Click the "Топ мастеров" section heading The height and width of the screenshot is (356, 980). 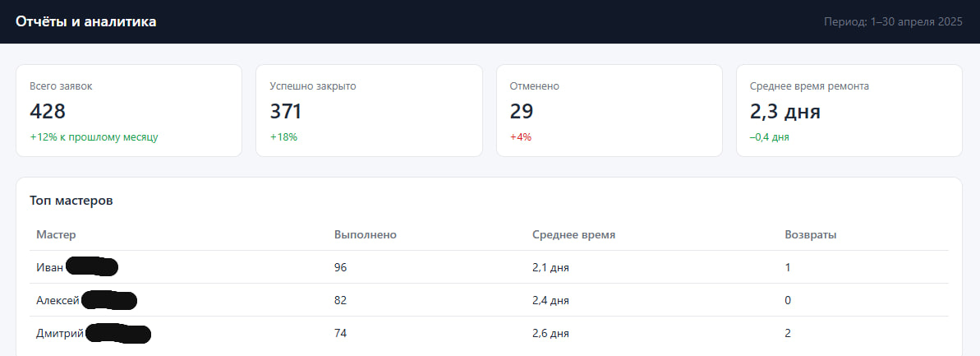(71, 201)
